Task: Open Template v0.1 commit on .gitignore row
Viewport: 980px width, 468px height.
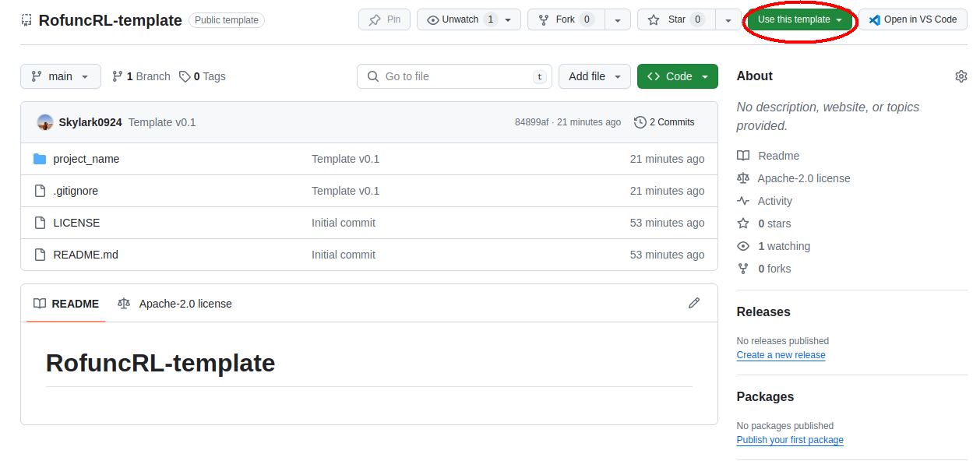Action: pos(345,191)
